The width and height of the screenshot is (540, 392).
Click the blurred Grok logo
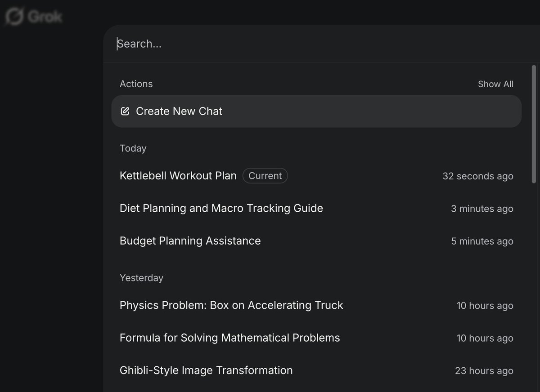(34, 17)
